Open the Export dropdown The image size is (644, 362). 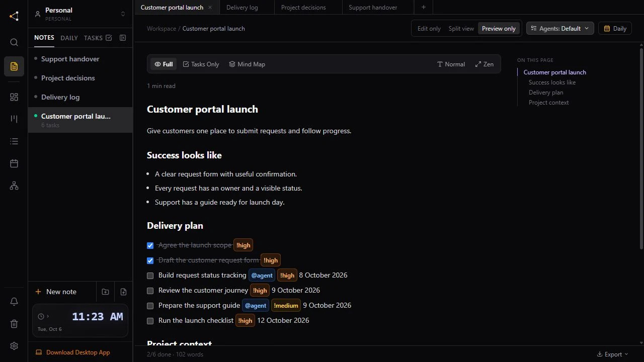(x=612, y=354)
